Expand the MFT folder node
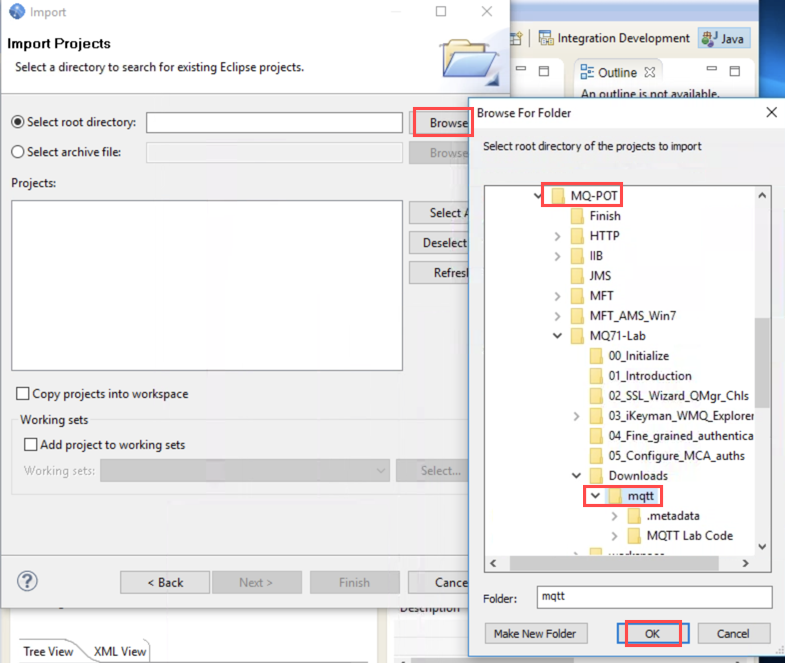The width and height of the screenshot is (785, 663). 557,296
